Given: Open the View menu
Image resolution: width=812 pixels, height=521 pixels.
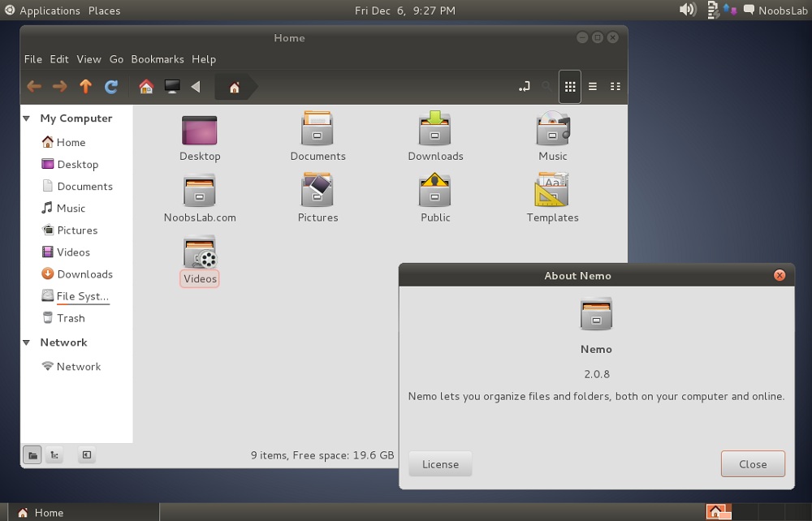Looking at the screenshot, I should (x=89, y=59).
